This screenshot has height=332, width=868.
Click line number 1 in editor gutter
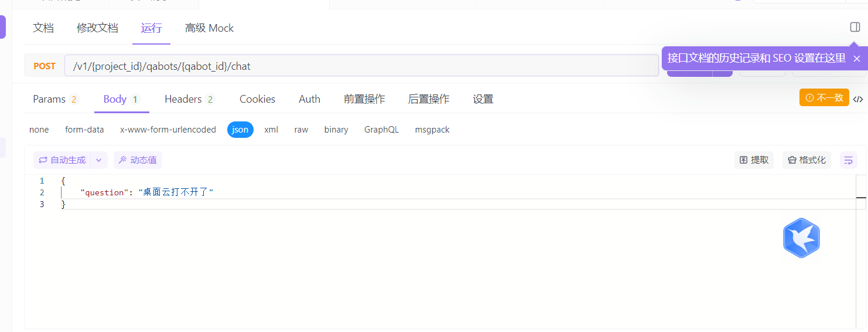click(x=42, y=181)
